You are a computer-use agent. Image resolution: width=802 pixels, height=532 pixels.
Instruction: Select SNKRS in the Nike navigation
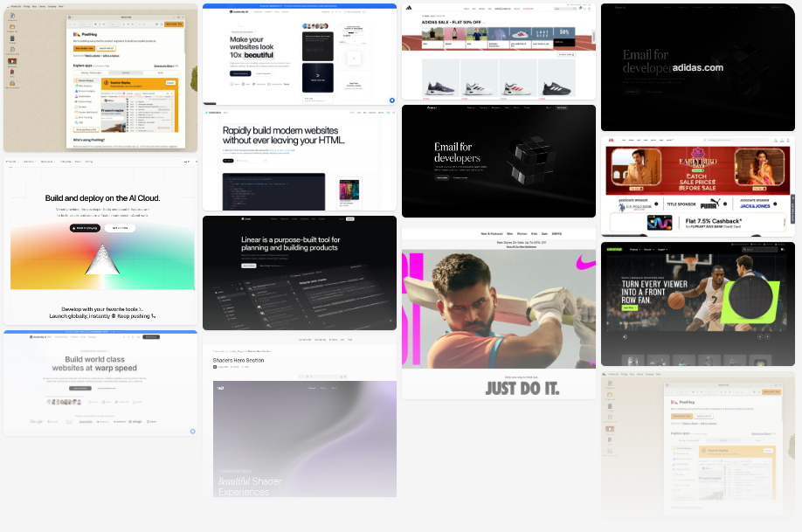pos(557,234)
